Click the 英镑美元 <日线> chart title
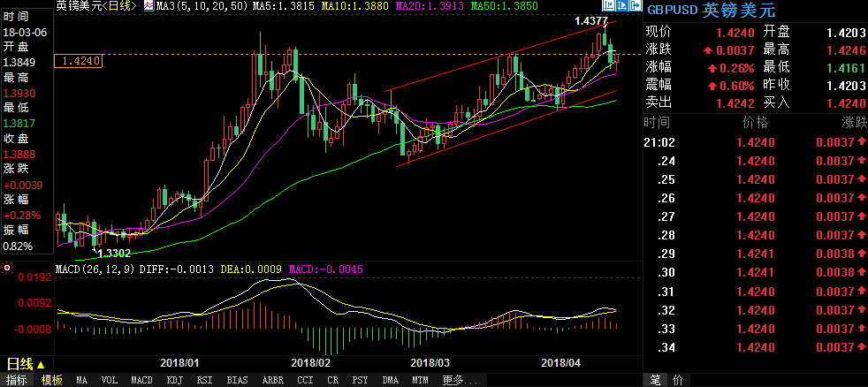The height and width of the screenshot is (387, 868). coord(95,6)
